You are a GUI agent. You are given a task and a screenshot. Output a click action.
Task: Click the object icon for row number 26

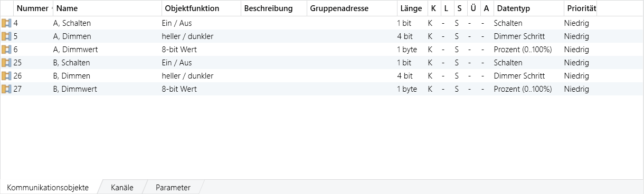(x=6, y=76)
